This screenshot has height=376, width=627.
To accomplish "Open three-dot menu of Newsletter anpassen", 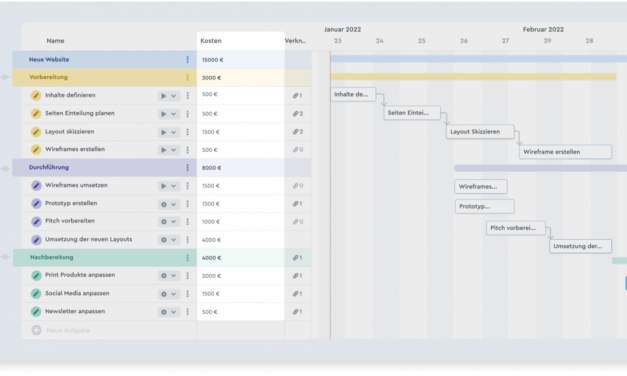I will click(188, 312).
